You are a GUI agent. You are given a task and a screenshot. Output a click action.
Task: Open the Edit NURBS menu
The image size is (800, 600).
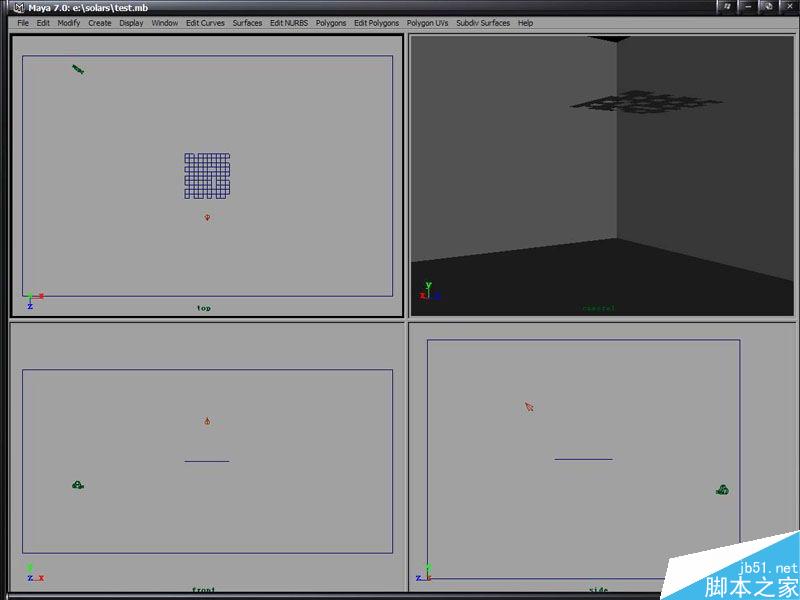coord(287,22)
